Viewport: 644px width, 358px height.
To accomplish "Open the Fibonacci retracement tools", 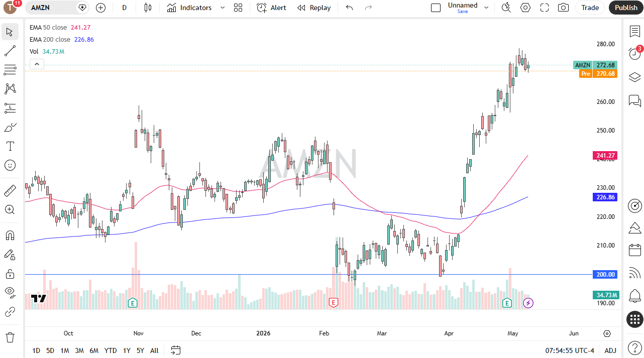I will pyautogui.click(x=10, y=70).
